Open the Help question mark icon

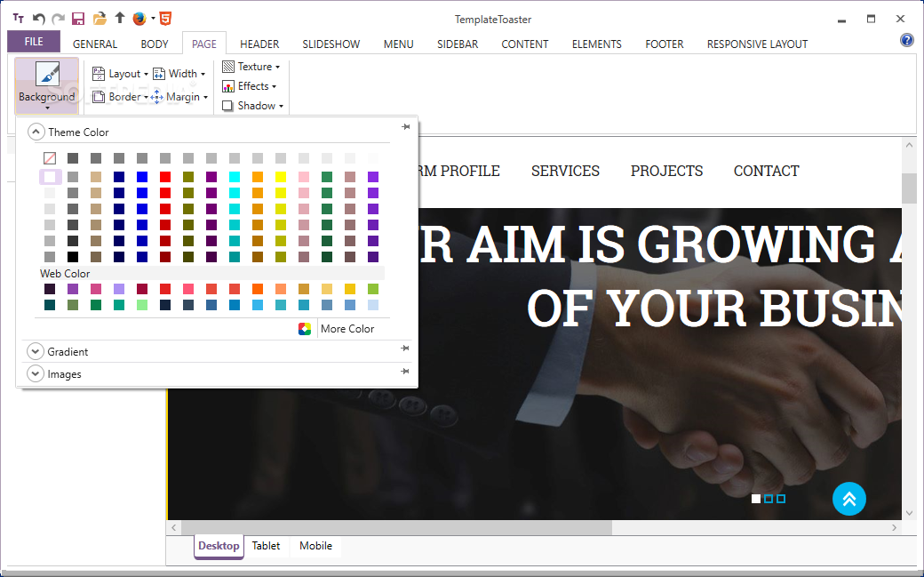click(907, 39)
